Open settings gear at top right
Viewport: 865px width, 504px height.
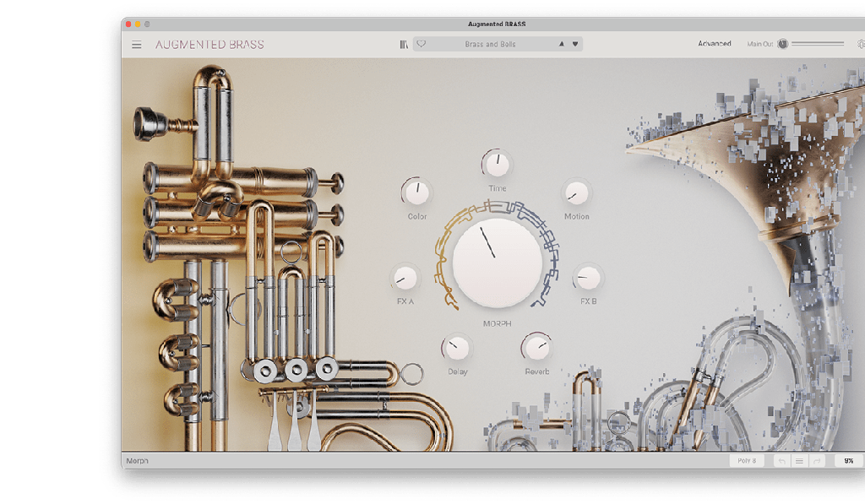861,44
